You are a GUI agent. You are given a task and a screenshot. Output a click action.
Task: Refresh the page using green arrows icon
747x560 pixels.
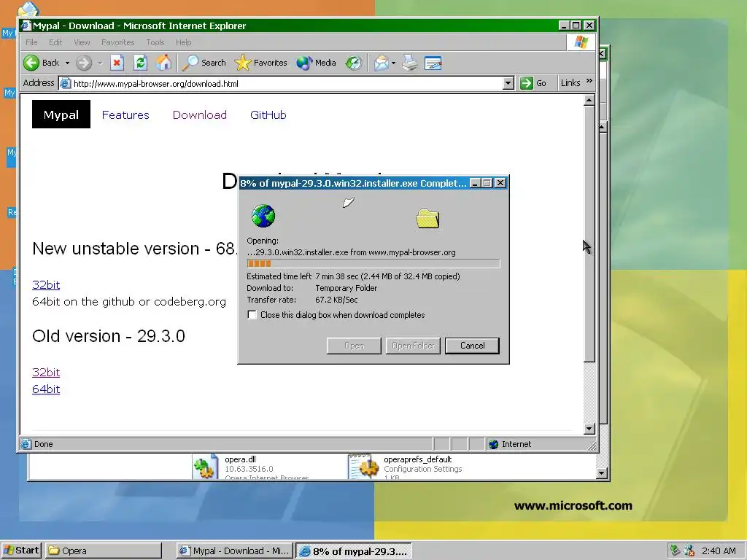tap(140, 63)
